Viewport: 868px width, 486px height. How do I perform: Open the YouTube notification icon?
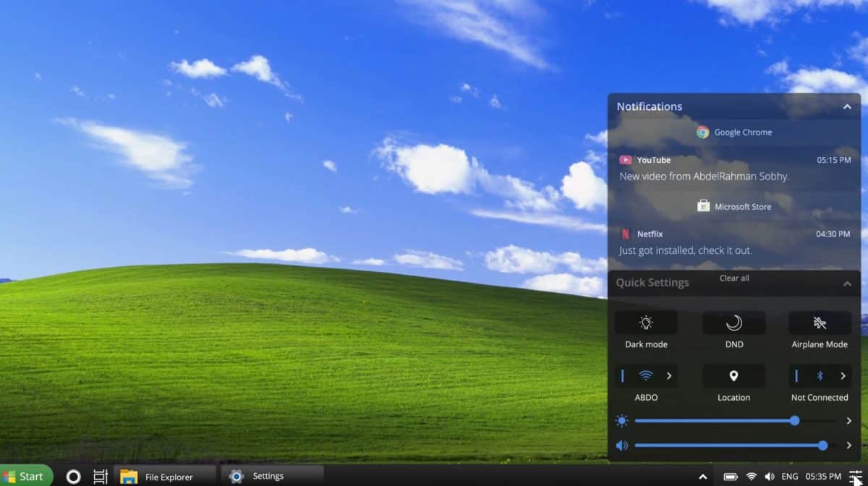pyautogui.click(x=625, y=159)
